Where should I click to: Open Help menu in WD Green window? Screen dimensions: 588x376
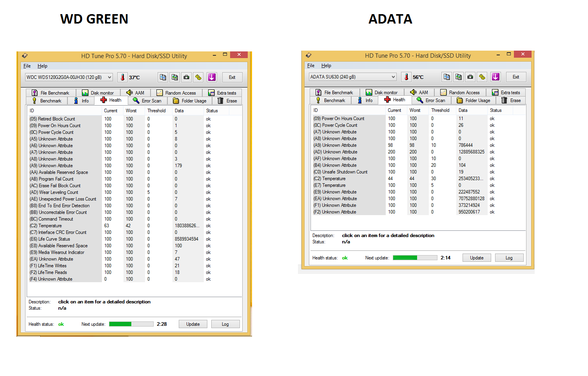pos(42,66)
